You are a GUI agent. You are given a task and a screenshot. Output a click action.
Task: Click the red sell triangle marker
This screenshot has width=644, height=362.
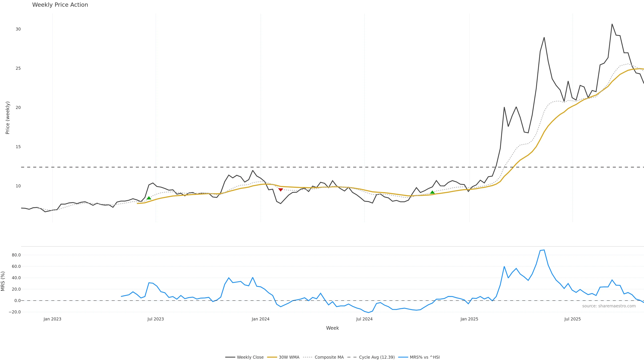pos(281,190)
